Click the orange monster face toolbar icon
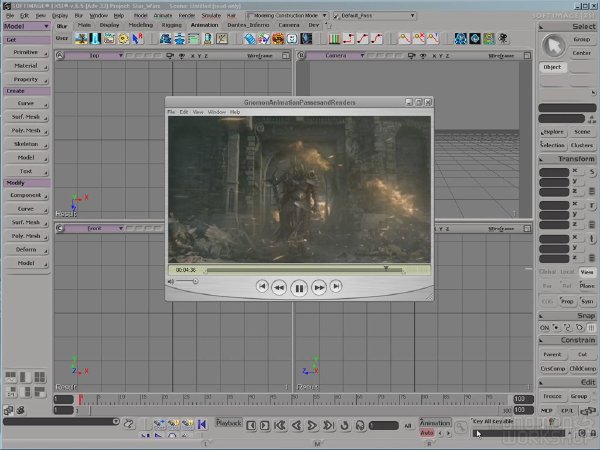This screenshot has height=450, width=600. [278, 39]
